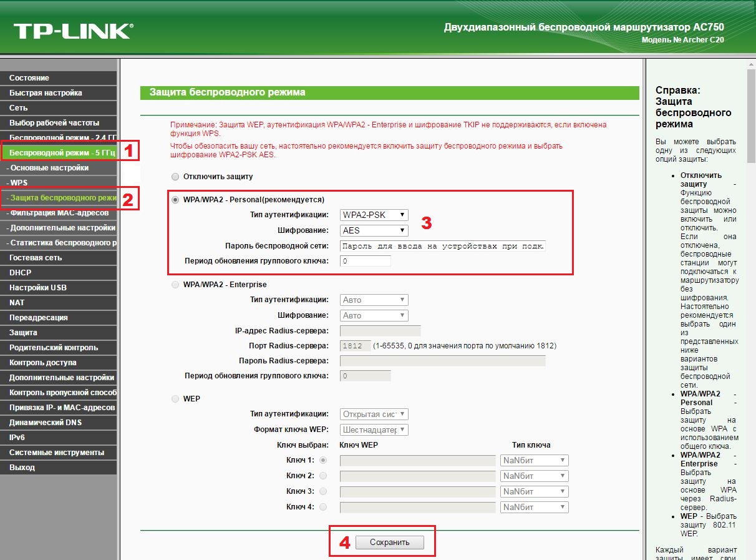
Task: Go to 'Основные настройки' submenu
Action: (58, 168)
